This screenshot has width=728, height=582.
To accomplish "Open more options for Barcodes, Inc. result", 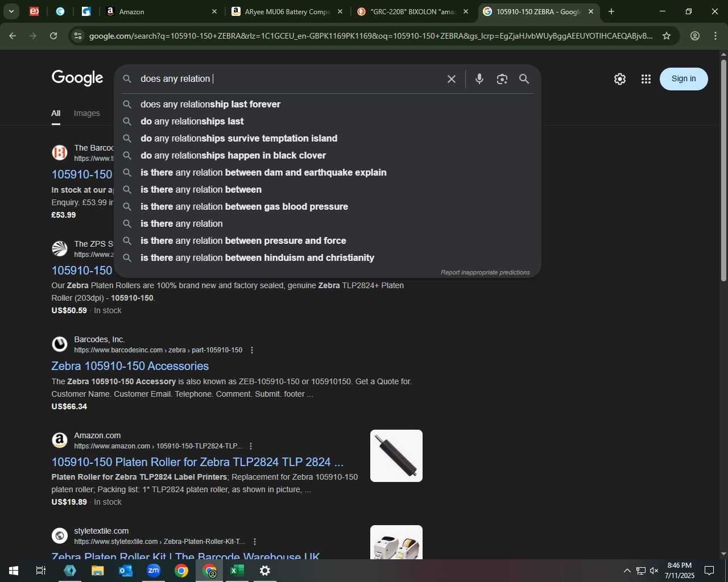I will [252, 350].
